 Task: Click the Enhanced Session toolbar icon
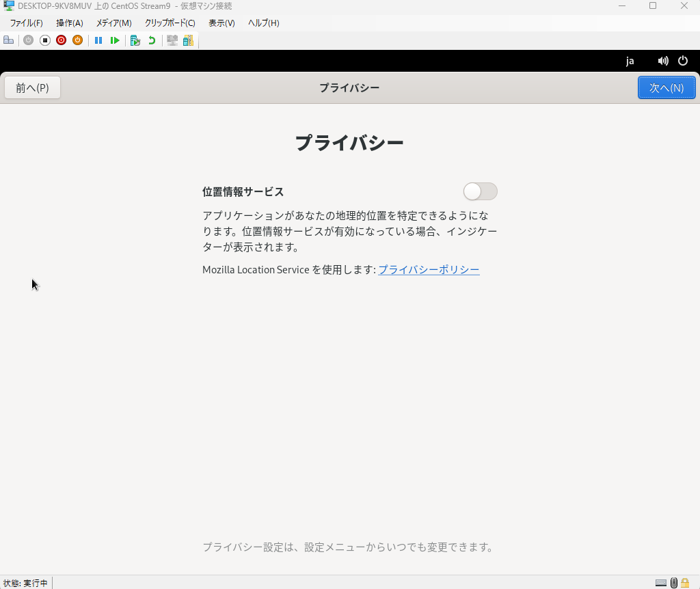click(172, 40)
